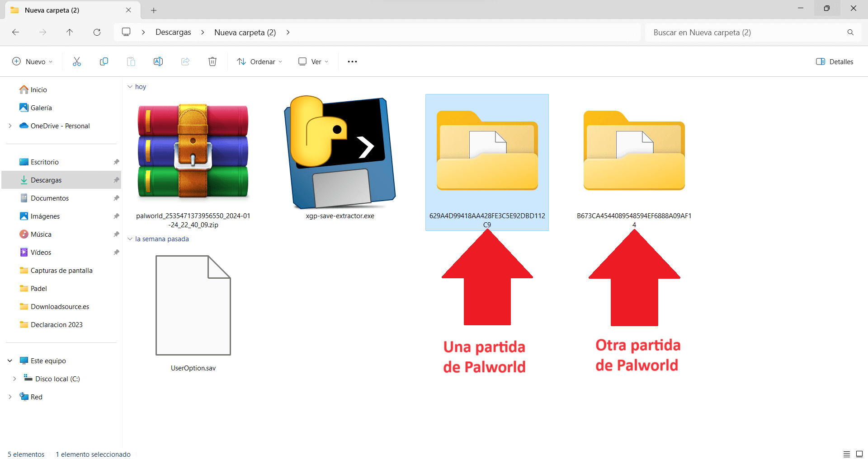Expand the Red network tree node
The image size is (868, 459).
[x=10, y=397]
